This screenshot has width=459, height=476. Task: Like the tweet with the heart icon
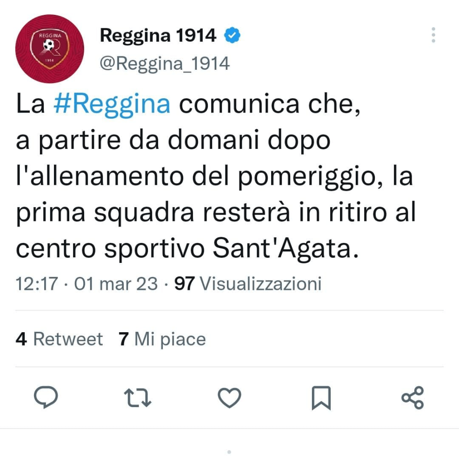tap(229, 398)
